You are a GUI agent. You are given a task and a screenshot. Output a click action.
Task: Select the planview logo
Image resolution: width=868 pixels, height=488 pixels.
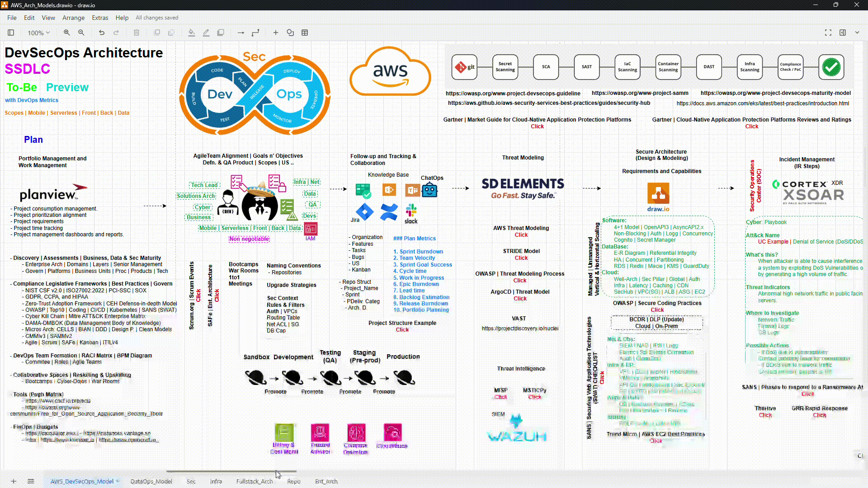[x=53, y=192]
